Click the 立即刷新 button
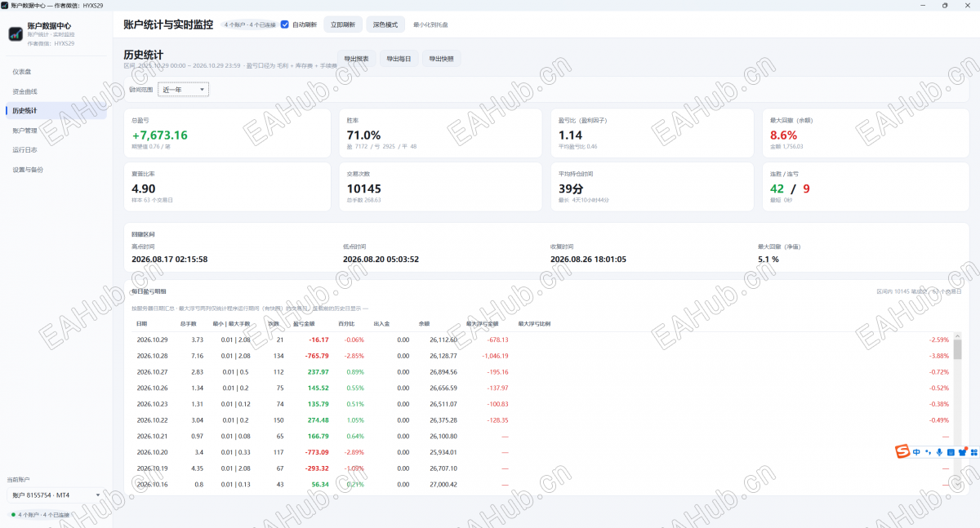Screen dimensions: 980x528 [x=343, y=24]
